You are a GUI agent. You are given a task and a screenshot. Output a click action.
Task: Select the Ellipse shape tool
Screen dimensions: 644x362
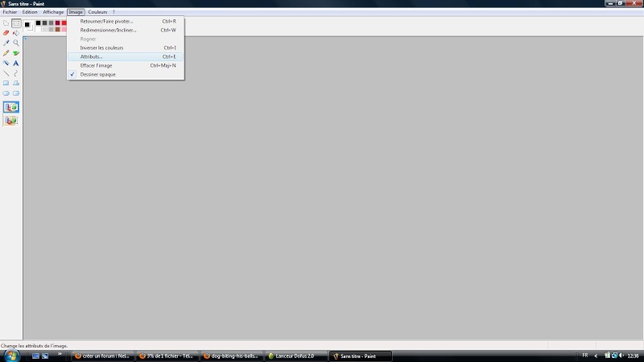pyautogui.click(x=6, y=93)
